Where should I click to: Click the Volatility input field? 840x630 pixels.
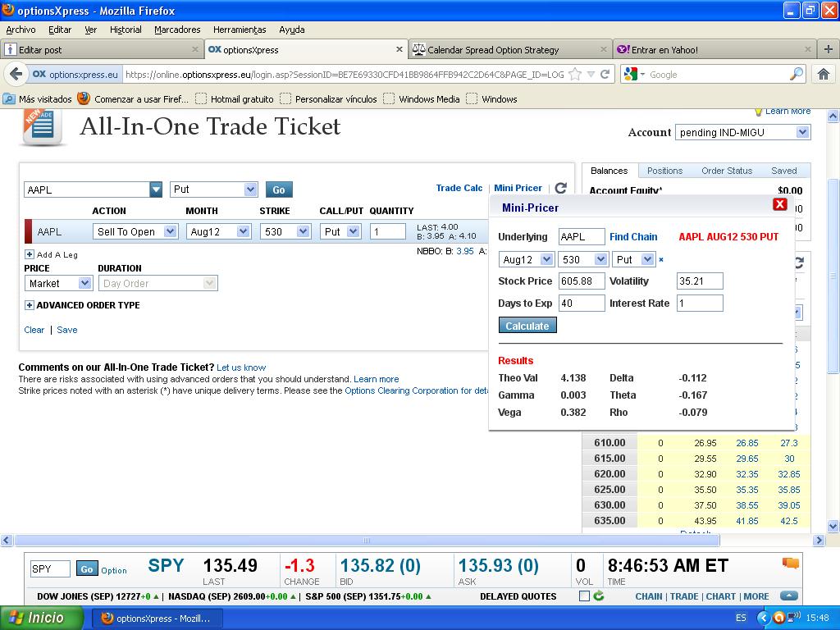700,281
